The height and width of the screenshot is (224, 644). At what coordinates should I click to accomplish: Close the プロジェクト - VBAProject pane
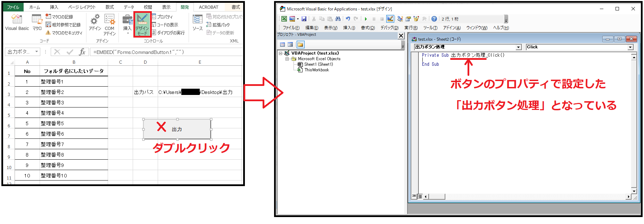[x=401, y=35]
